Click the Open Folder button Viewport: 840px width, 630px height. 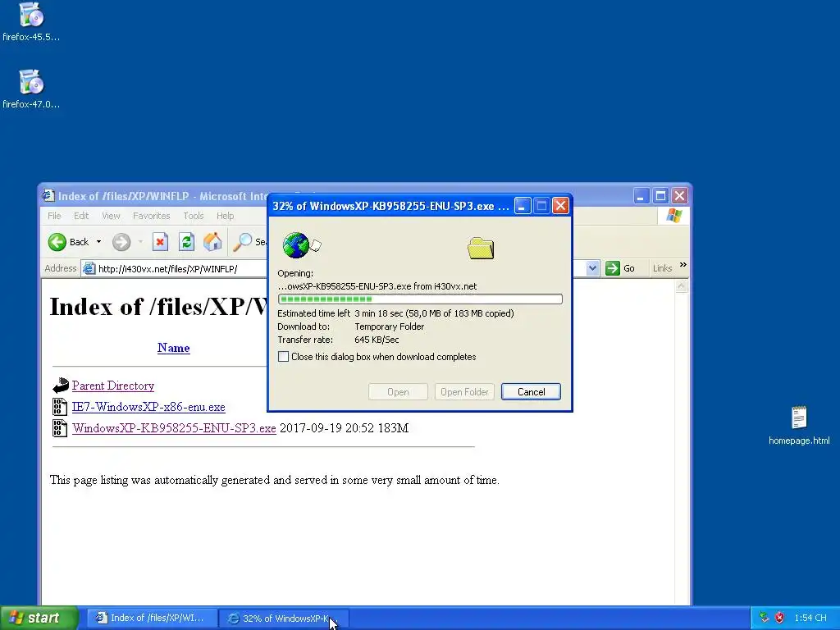(x=464, y=391)
